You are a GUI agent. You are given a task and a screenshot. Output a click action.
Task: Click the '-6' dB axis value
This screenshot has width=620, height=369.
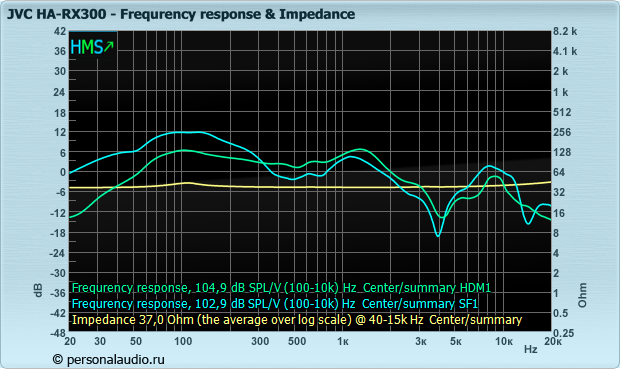[61, 192]
